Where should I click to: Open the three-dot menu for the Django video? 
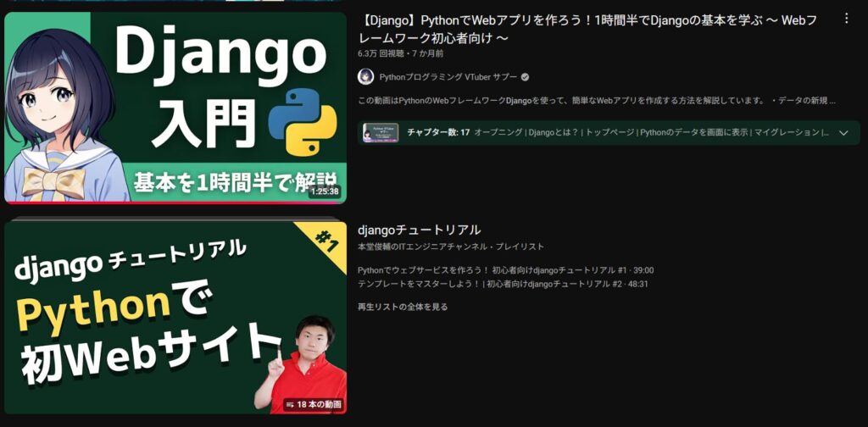(846, 19)
